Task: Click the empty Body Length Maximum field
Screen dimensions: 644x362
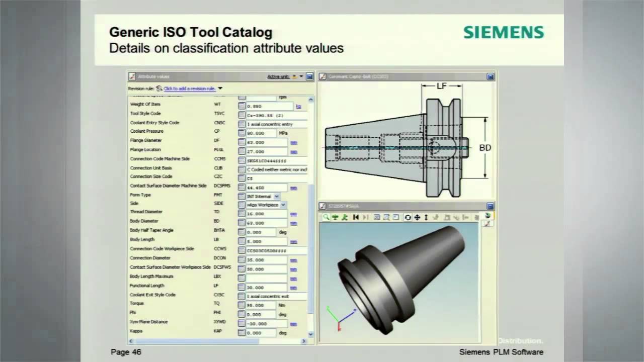Action: (267, 278)
